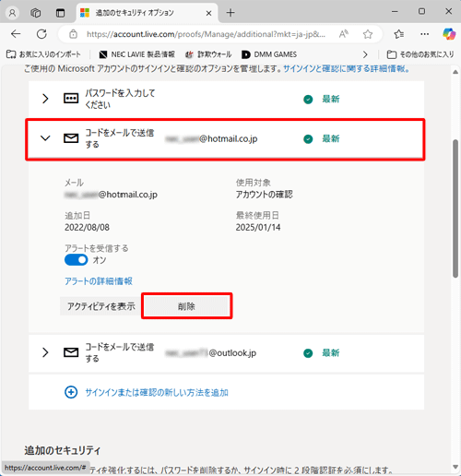Open the Edge profile icon
The image size is (461, 476).
click(12, 13)
